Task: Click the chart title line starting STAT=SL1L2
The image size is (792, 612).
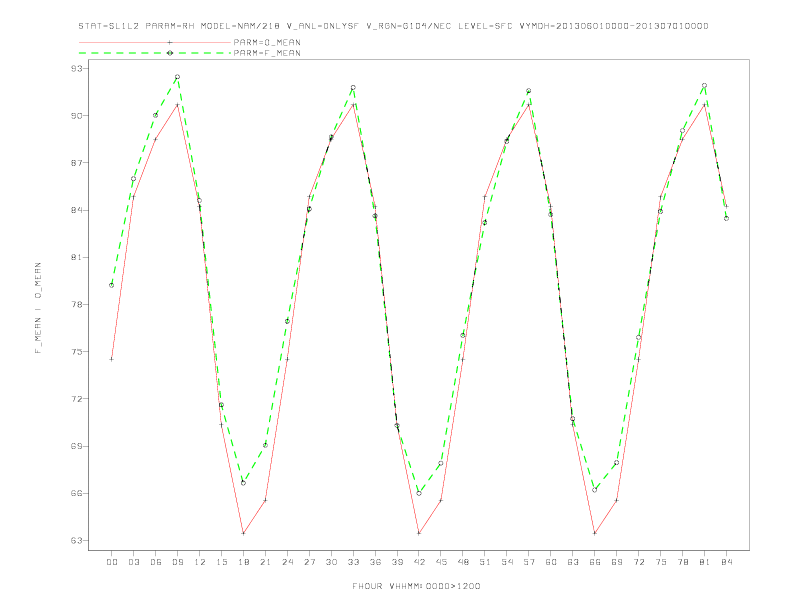Action: click(x=393, y=26)
